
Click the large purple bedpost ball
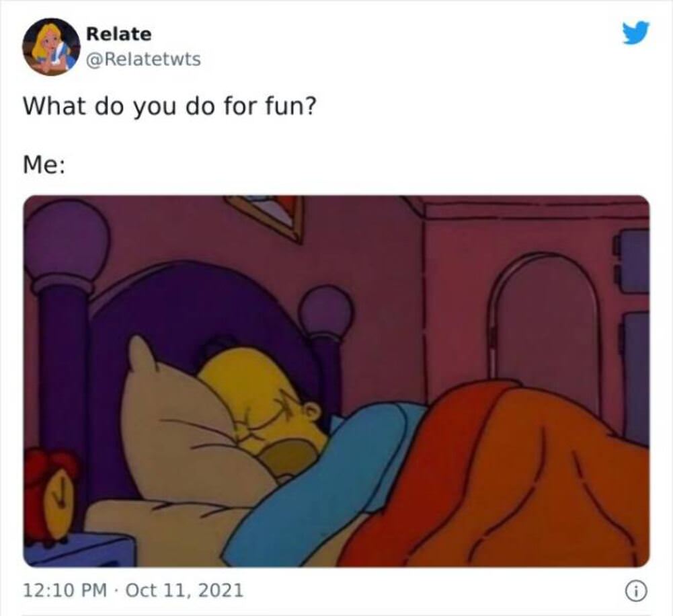coord(67,243)
